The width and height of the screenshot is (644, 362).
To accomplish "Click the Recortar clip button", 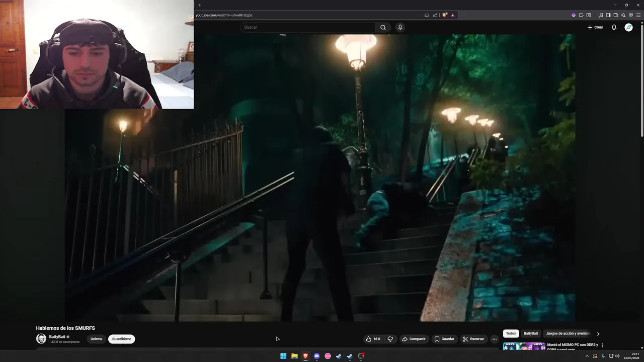I will (473, 339).
